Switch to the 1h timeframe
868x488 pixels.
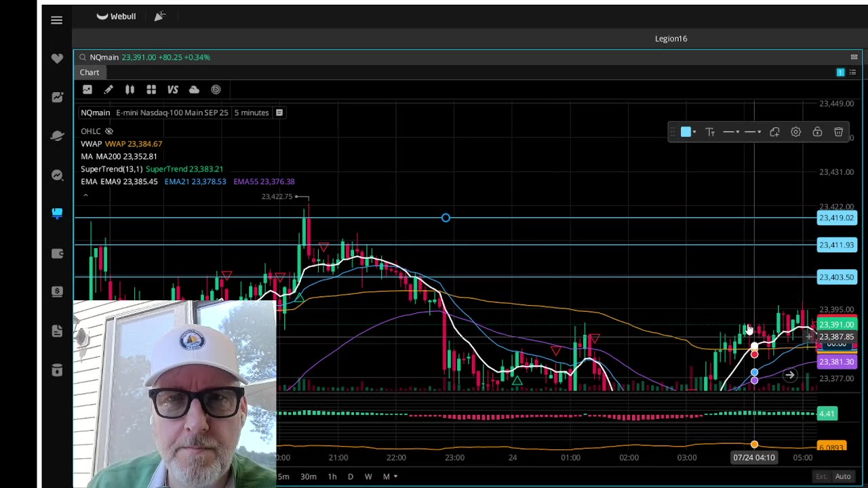[x=332, y=476]
